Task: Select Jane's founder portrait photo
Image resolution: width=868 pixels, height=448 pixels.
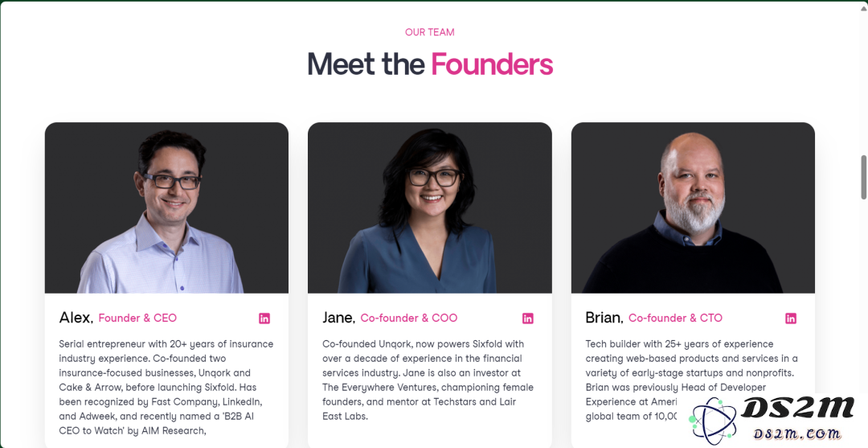Action: pos(429,208)
